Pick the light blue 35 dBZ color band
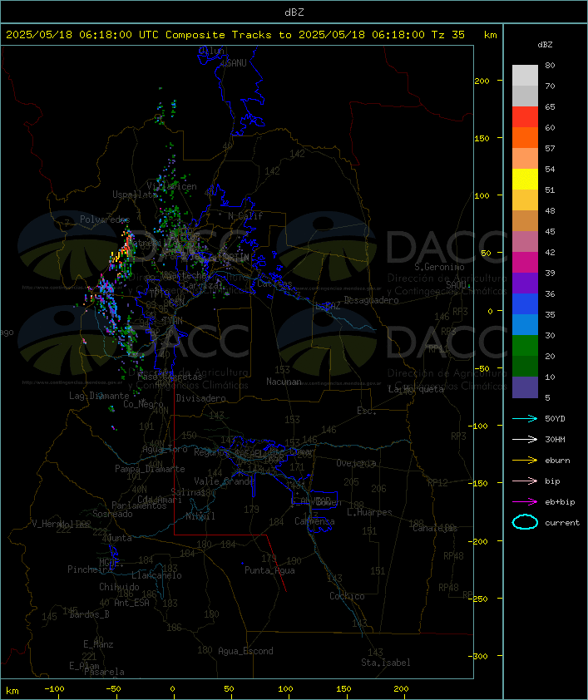Viewport: 588px width, 700px height. pyautogui.click(x=525, y=324)
